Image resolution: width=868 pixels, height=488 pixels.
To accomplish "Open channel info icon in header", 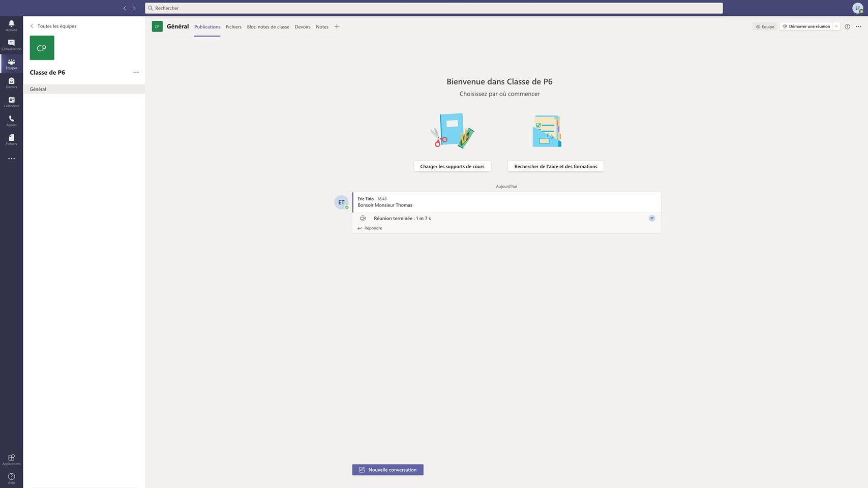I will (847, 26).
